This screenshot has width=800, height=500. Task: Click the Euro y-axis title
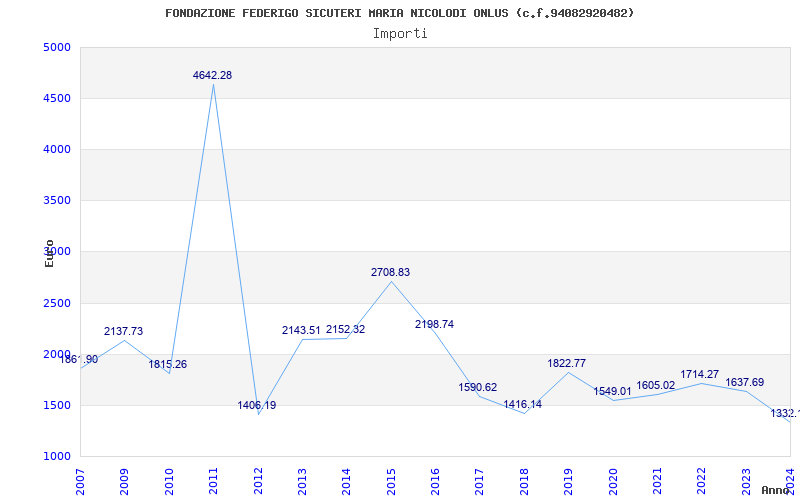(x=49, y=253)
